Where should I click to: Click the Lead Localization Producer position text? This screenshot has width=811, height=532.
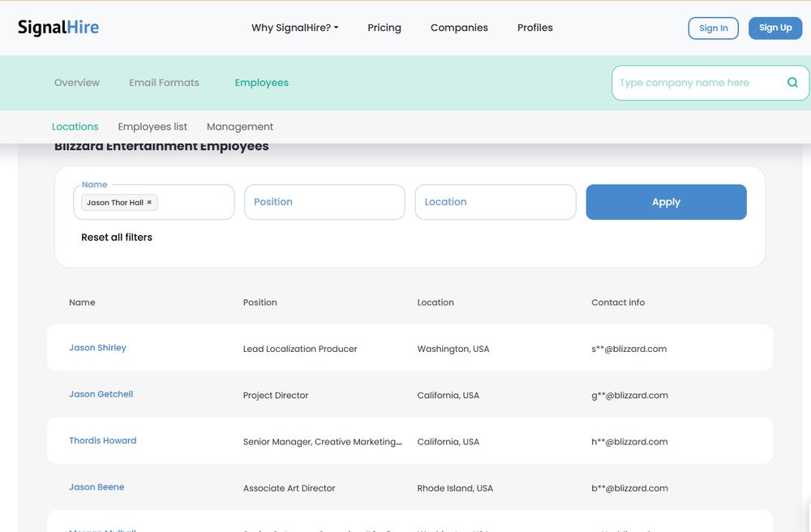tap(300, 349)
